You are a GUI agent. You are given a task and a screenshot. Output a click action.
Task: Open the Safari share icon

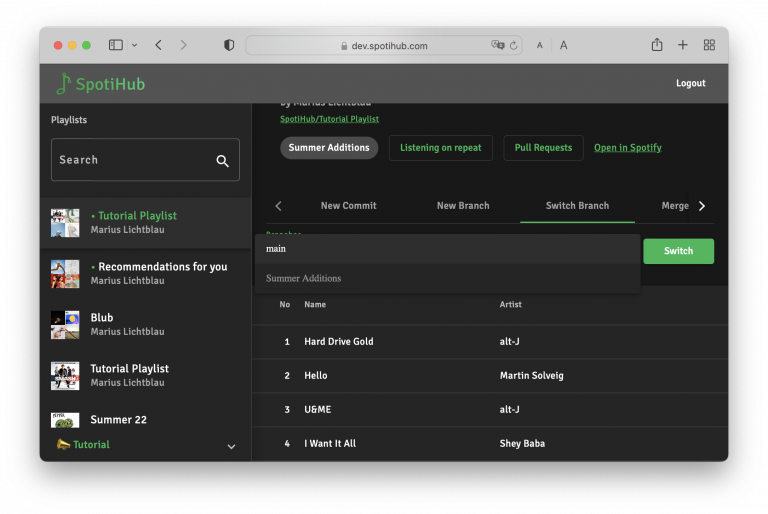click(x=657, y=45)
